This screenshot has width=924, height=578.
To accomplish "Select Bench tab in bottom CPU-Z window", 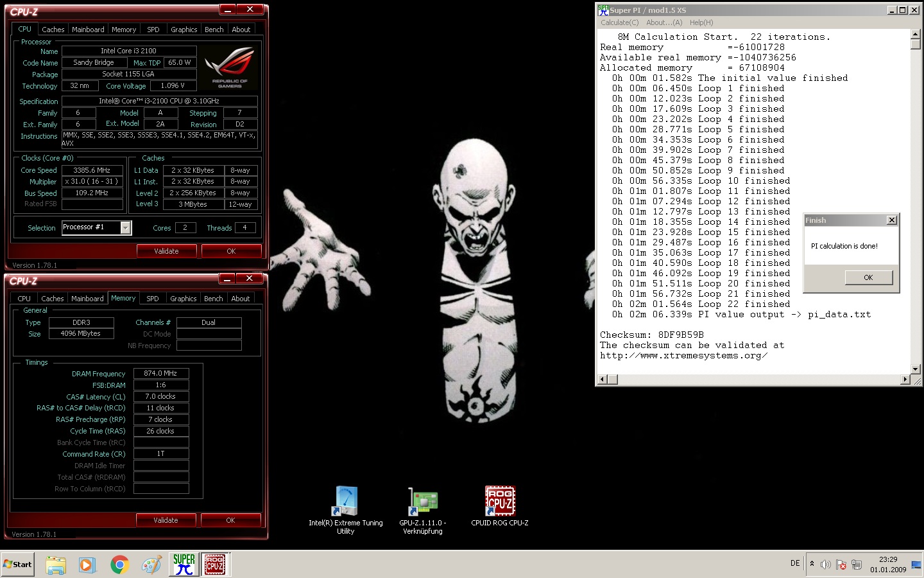I will coord(214,299).
